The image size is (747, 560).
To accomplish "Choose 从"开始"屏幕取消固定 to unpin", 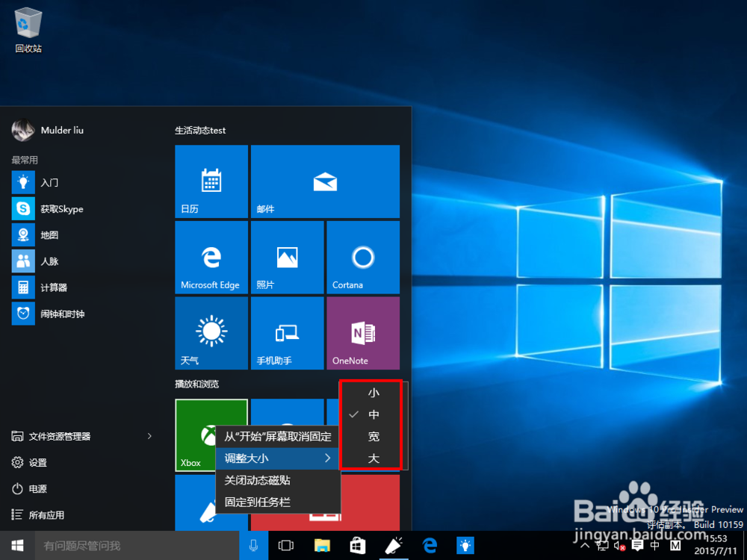I will (278, 436).
